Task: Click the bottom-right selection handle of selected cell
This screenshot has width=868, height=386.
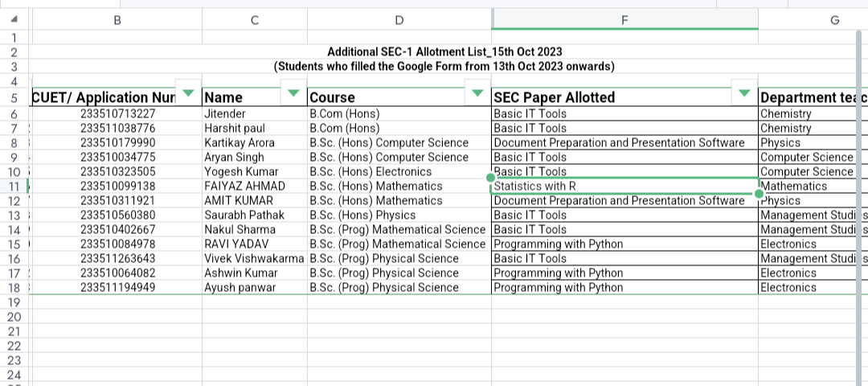Action: pos(759,193)
